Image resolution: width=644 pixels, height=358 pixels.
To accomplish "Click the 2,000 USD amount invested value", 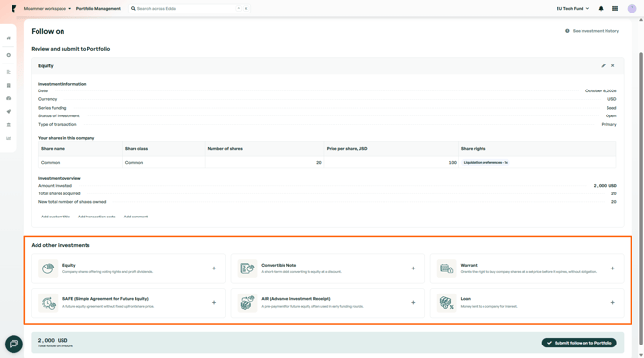I will click(x=606, y=186).
